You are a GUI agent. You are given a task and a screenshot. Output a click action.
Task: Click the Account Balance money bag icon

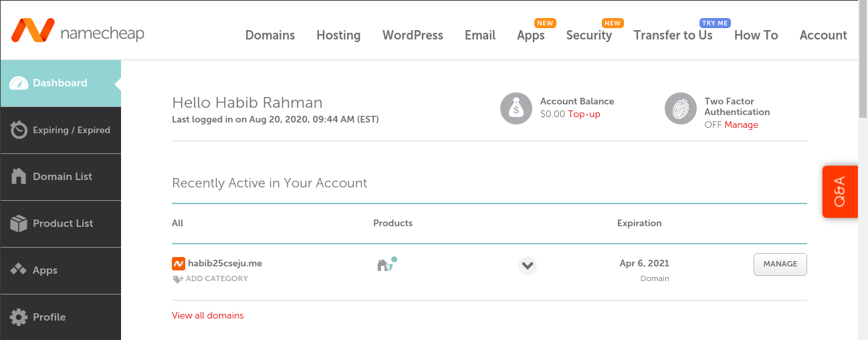point(516,108)
